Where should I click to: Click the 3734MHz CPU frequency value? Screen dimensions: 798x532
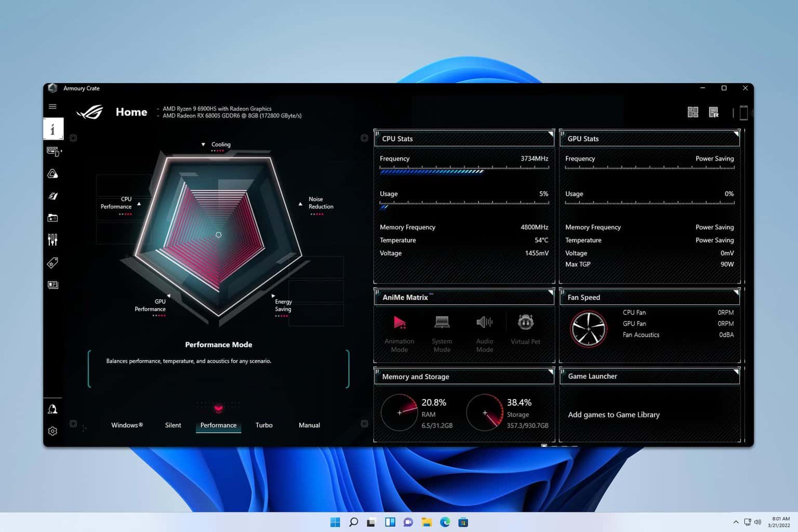tap(534, 158)
